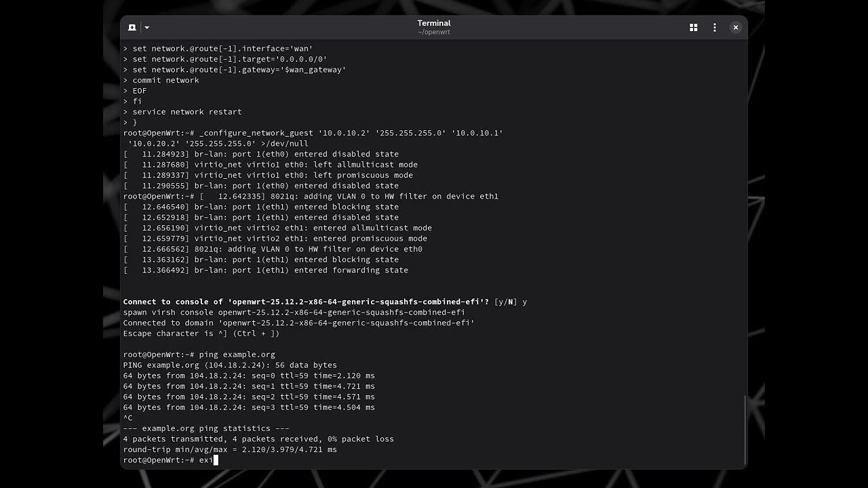Close the Terminal window
Image resolution: width=868 pixels, height=488 pixels.
tap(735, 28)
